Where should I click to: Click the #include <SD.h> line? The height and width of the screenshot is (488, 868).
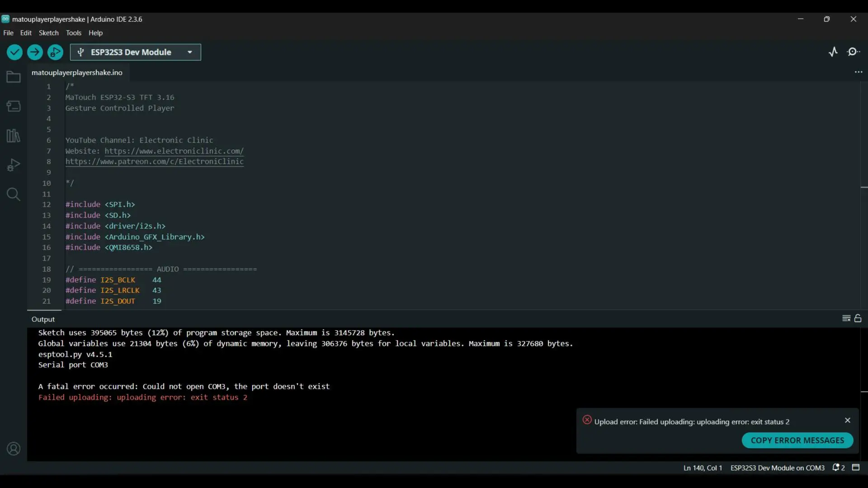[x=98, y=216]
